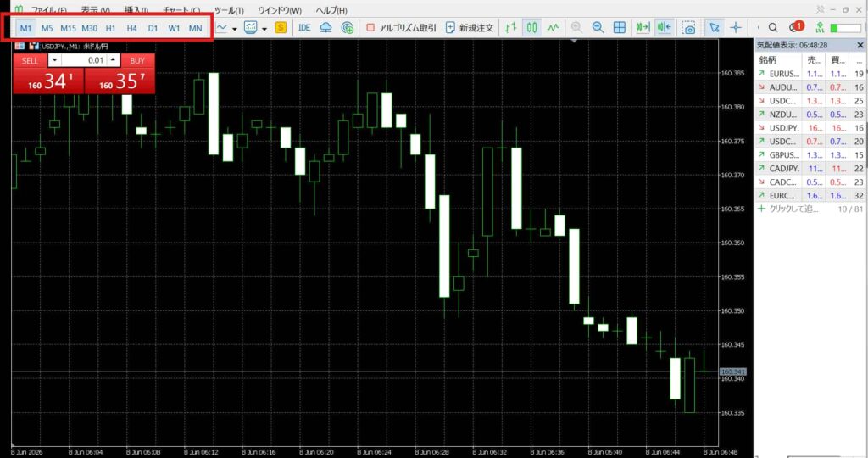Select the USDJPY. symbol row
Image resolution: width=868 pixels, height=458 pixels.
pyautogui.click(x=810, y=128)
